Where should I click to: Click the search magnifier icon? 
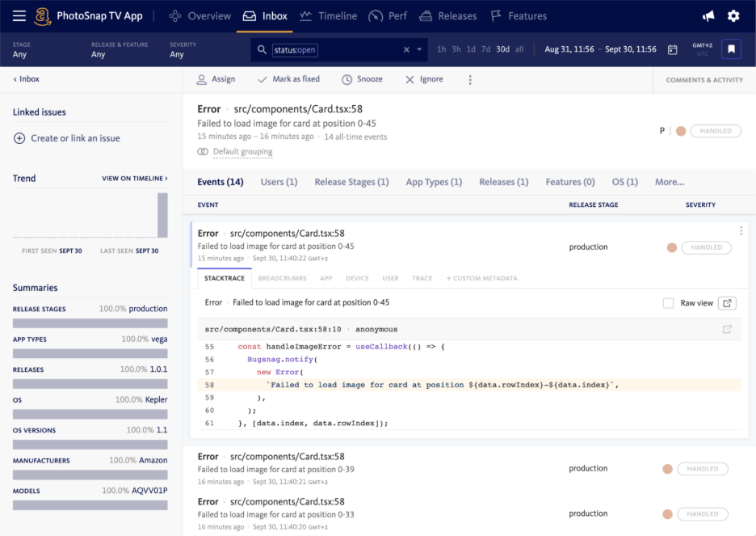coord(262,49)
